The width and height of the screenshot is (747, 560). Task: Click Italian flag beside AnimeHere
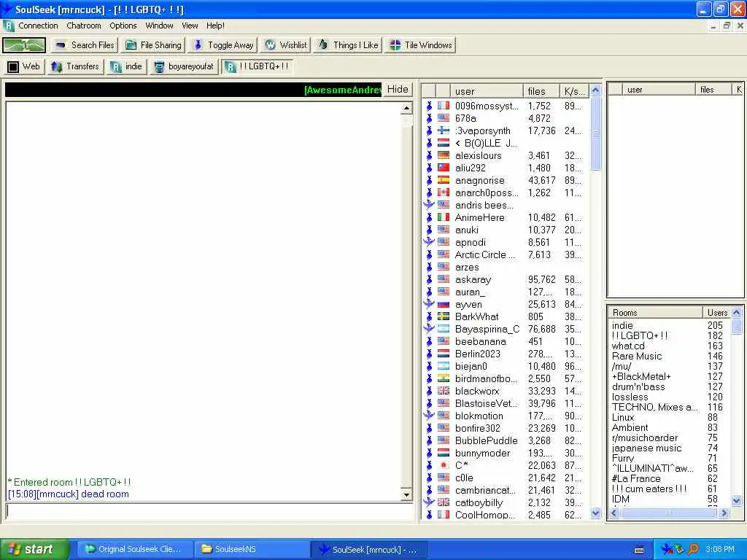click(444, 217)
